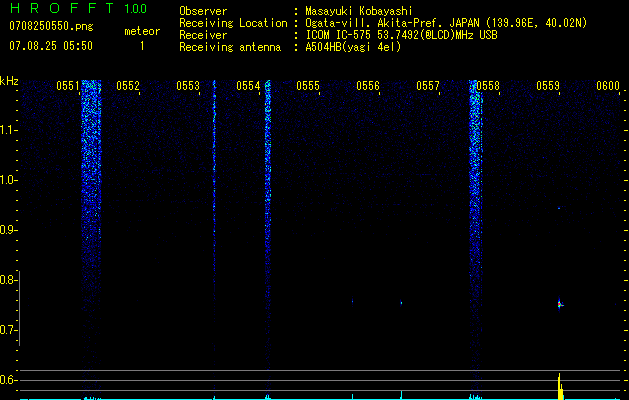
Task: Click the 0552 time marker
Action: [128, 86]
